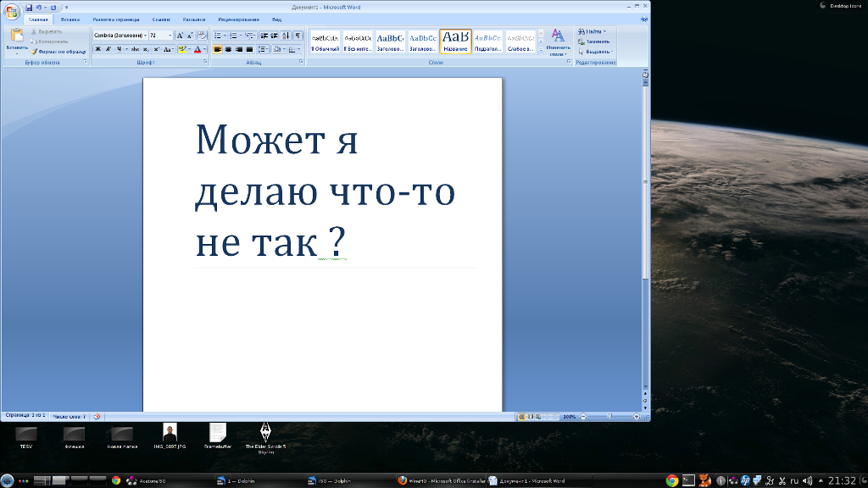The width and height of the screenshot is (868, 488).
Task: Apply the Название style from gallery
Action: pyautogui.click(x=455, y=41)
